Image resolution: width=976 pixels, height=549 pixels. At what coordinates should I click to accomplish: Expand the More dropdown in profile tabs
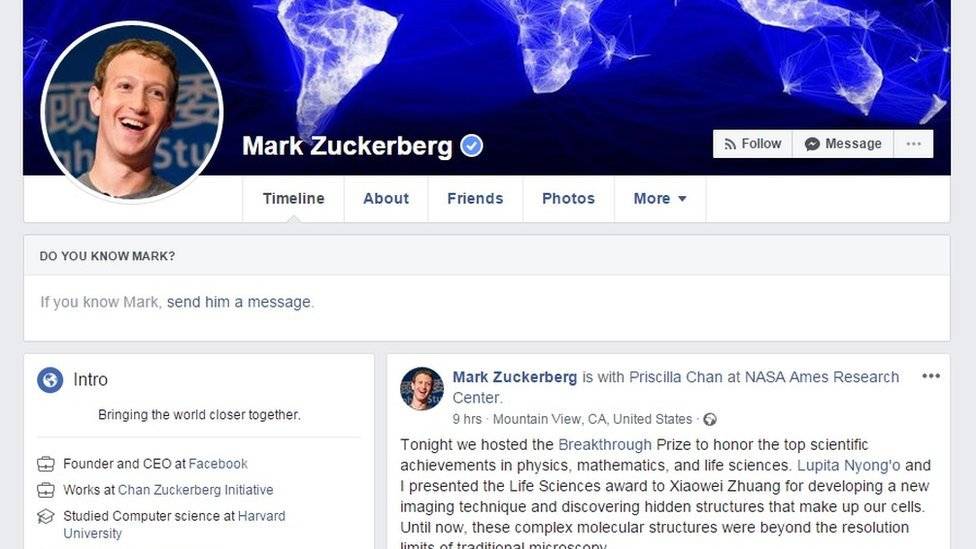click(x=660, y=199)
